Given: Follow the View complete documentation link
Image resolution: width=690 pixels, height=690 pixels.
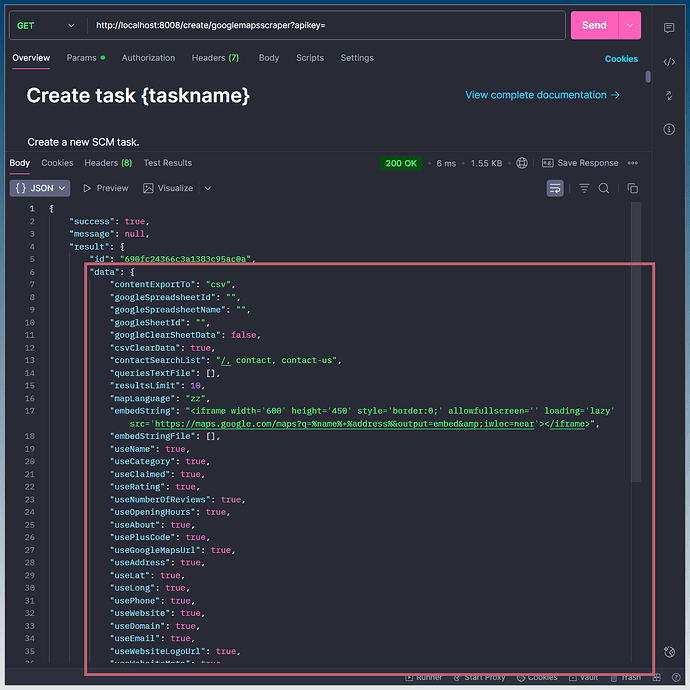Looking at the screenshot, I should click(x=542, y=95).
